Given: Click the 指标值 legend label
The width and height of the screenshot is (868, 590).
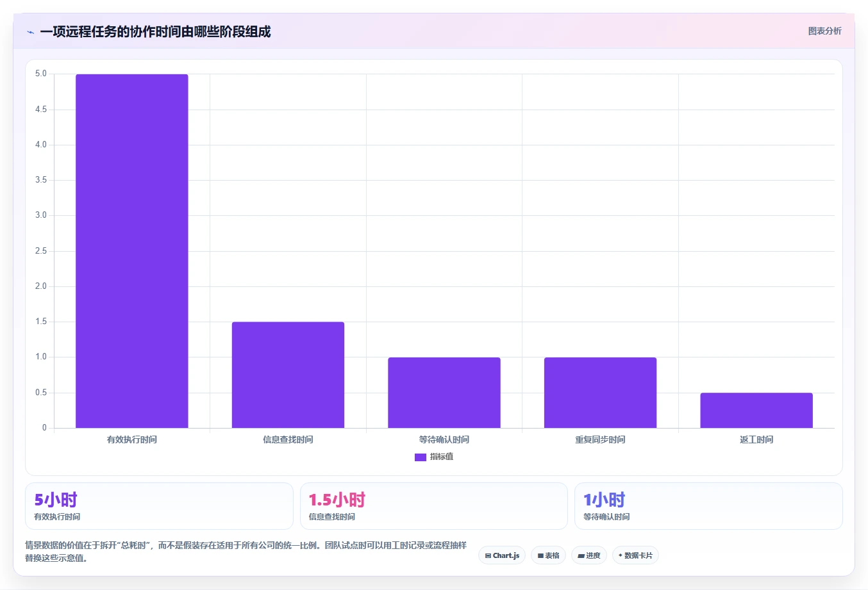Looking at the screenshot, I should pos(442,457).
